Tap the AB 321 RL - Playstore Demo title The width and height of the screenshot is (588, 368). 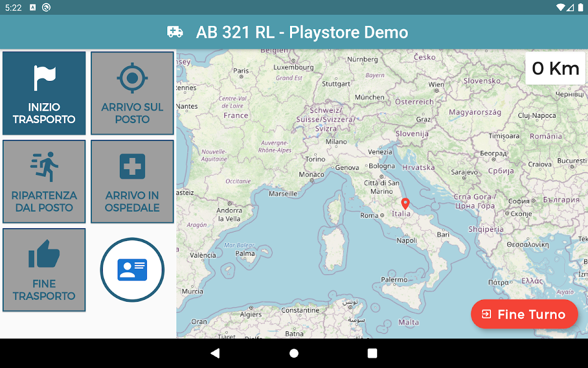302,32
